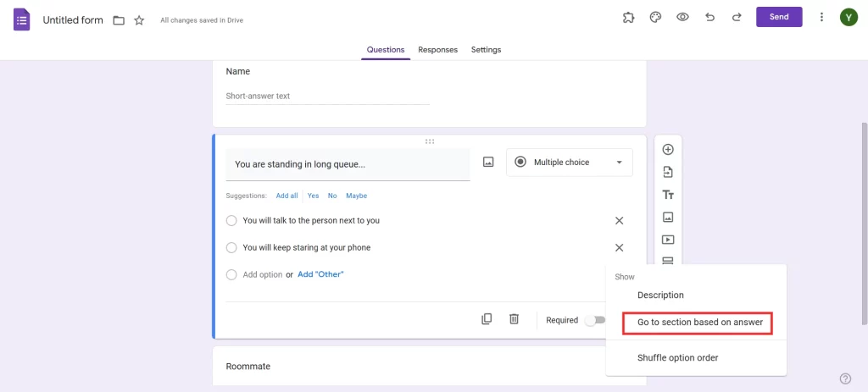The image size is (868, 392).
Task: Star the Untitled form
Action: [139, 19]
